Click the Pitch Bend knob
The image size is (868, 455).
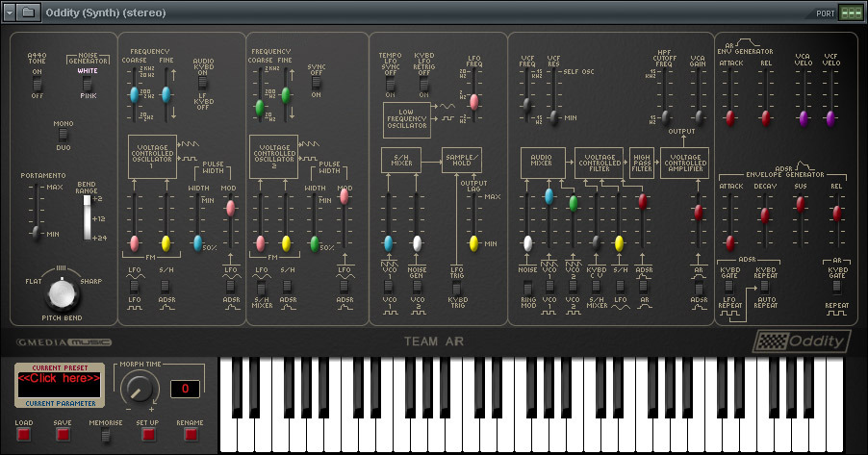62,294
